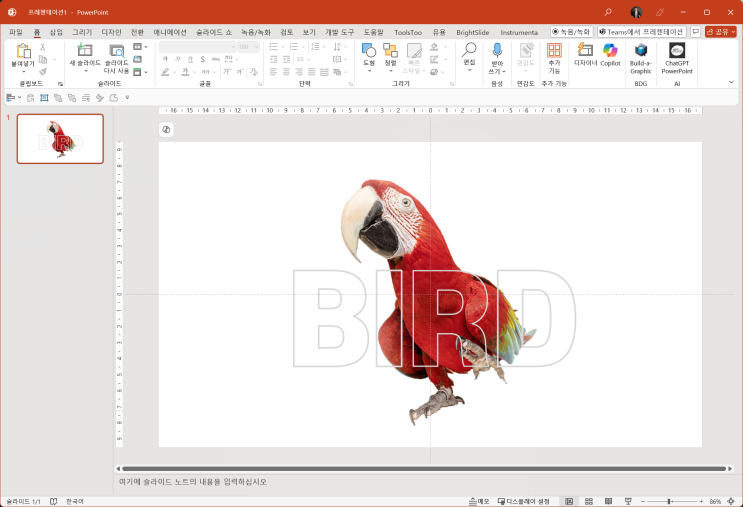743x507 pixels.
Task: Click the comments speech bubble icon
Action: (696, 32)
